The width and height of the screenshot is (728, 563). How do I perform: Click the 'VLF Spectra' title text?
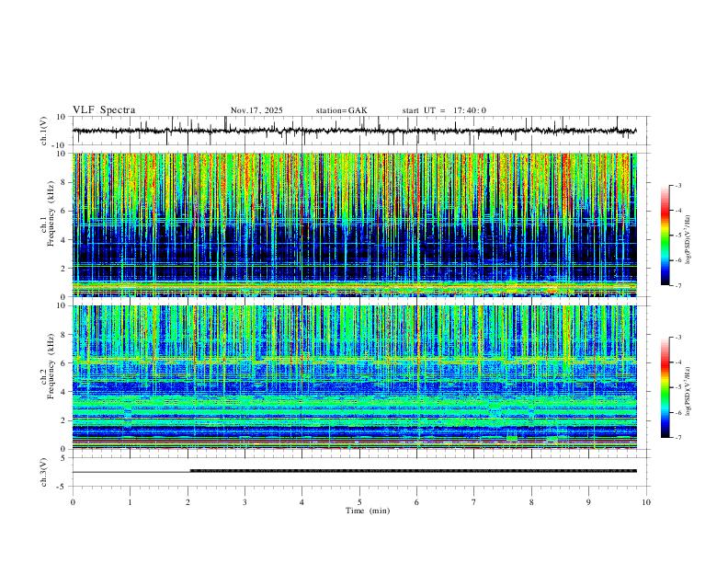pos(104,109)
